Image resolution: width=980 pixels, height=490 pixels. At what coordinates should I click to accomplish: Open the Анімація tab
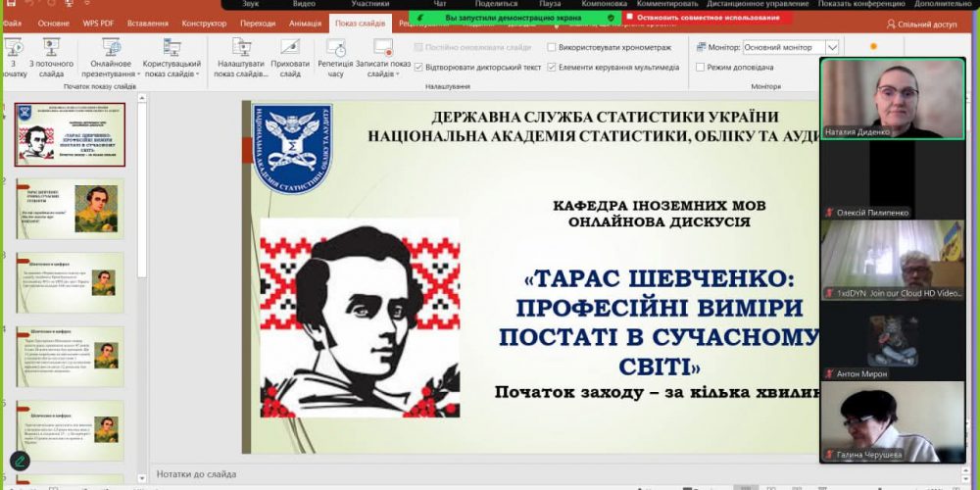tap(305, 24)
